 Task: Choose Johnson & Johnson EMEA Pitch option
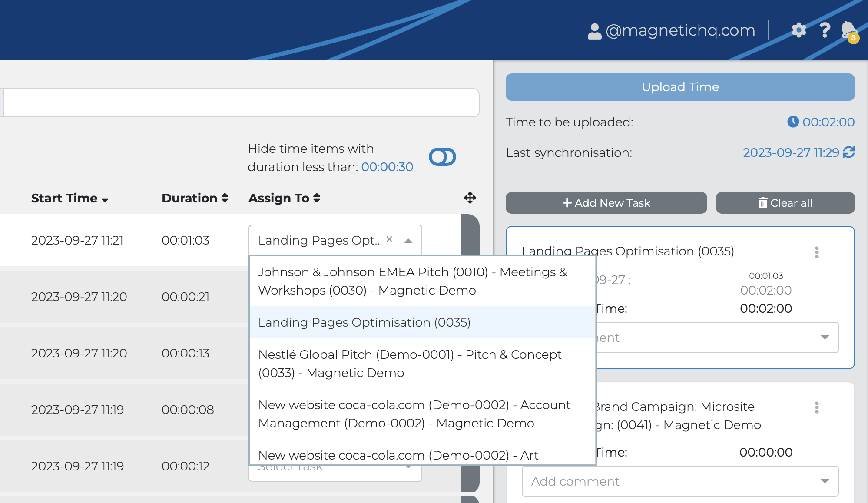(x=412, y=281)
